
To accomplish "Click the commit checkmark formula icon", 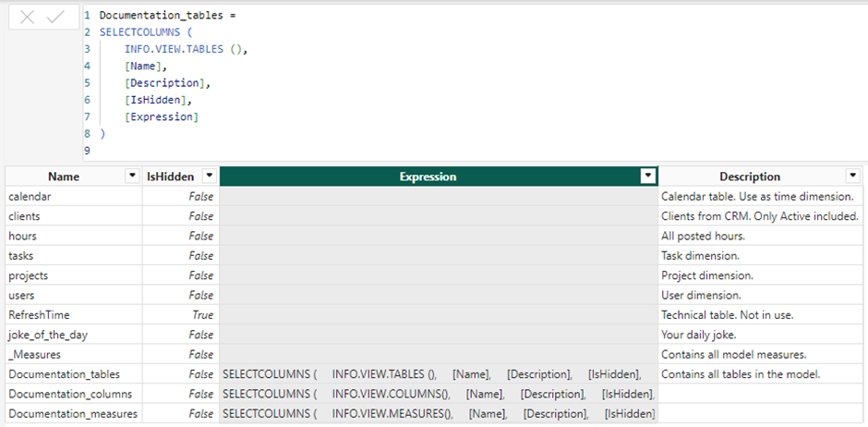I will 55,18.
